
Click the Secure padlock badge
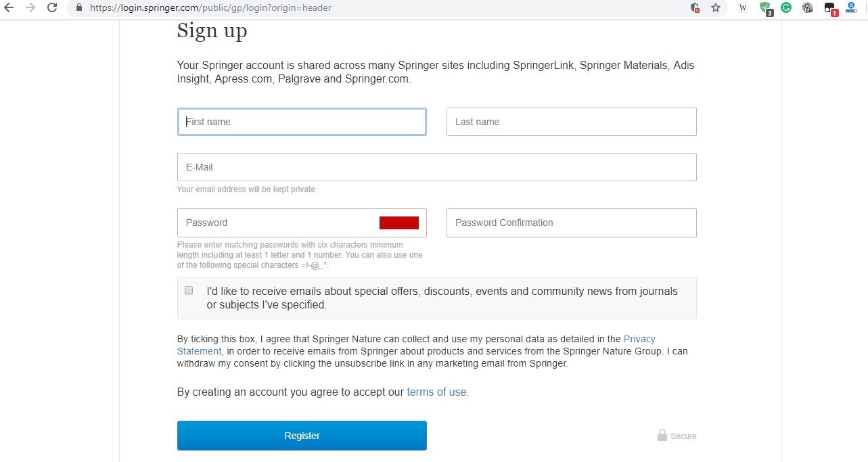pyautogui.click(x=677, y=436)
